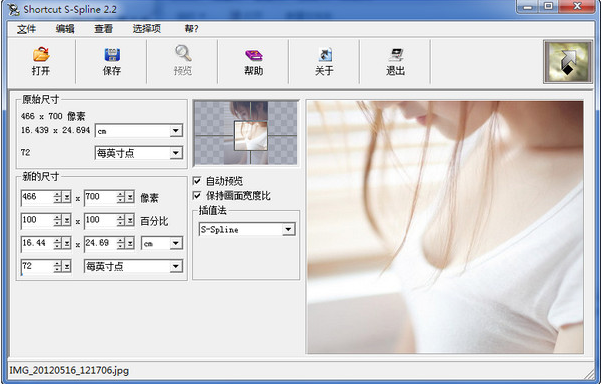Click the double-arrow spinner of the 16.44 field
This screenshot has height=384, width=601.
(x=67, y=243)
